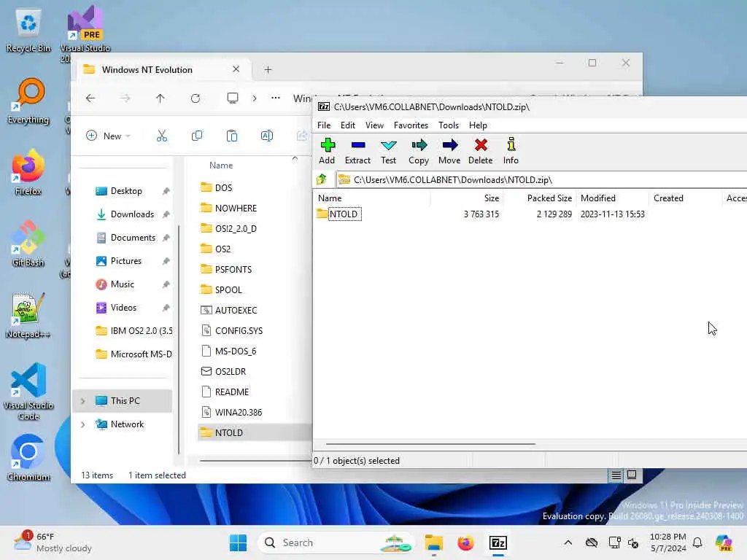Click the Paste icon in Explorer toolbar
747x560 pixels.
[x=232, y=136]
